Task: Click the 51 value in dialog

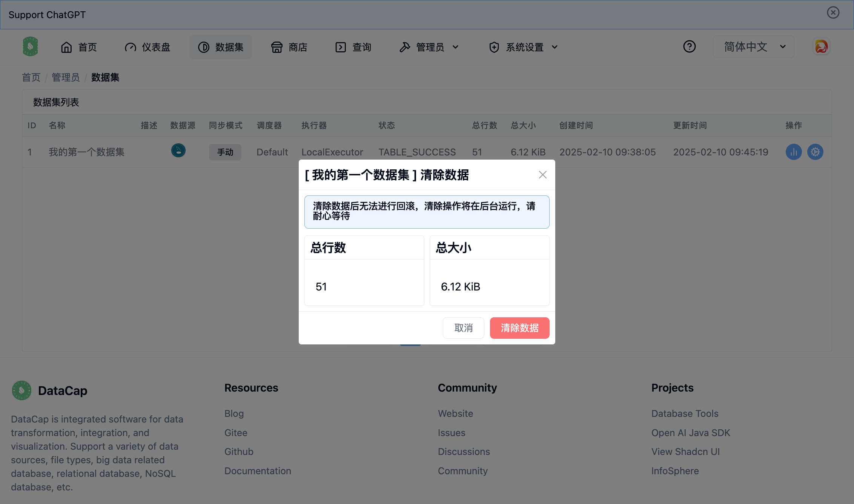Action: [321, 287]
